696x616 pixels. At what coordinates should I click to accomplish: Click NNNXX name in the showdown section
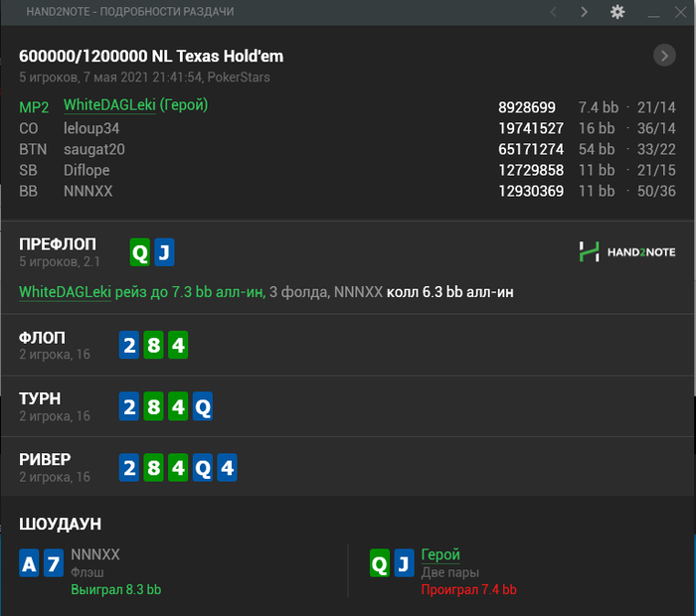[x=95, y=554]
